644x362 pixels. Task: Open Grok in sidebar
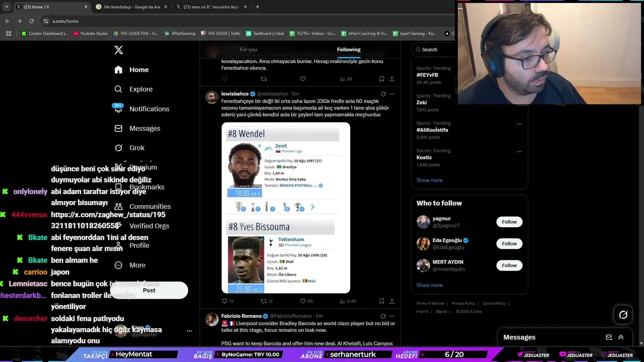point(130,148)
